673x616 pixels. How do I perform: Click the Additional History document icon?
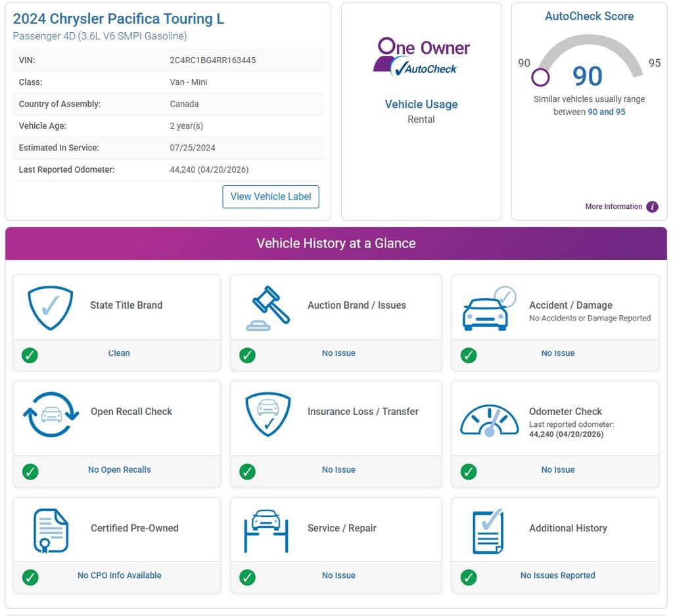coord(488,531)
